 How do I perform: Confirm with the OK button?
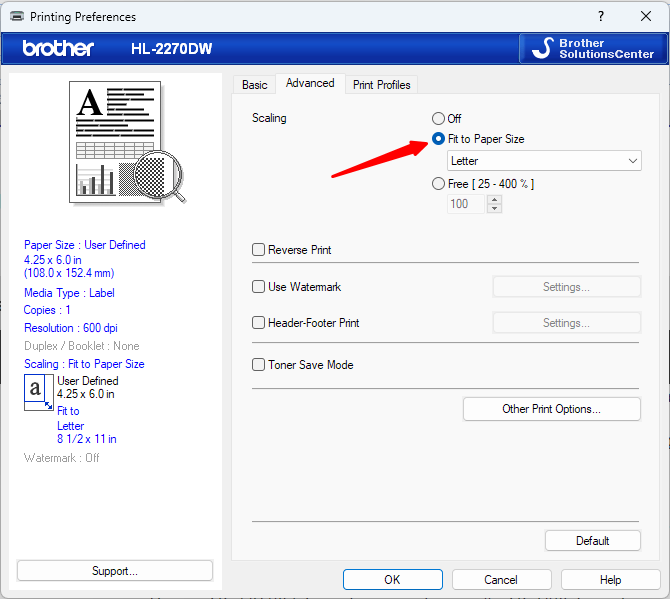click(x=392, y=580)
